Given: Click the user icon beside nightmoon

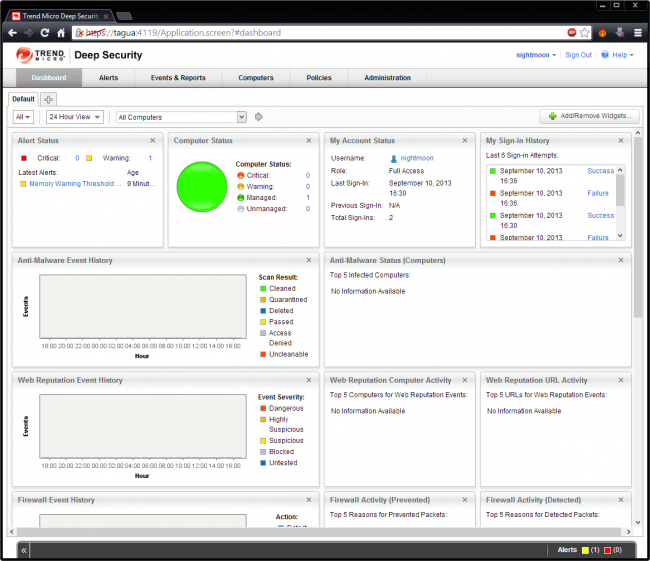Looking at the screenshot, I should pos(394,158).
